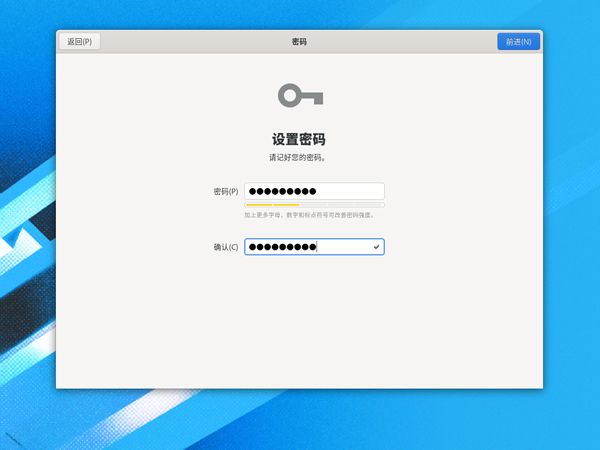Focus the 密码(P) password field
Viewport: 600px width, 450px height.
pos(314,191)
